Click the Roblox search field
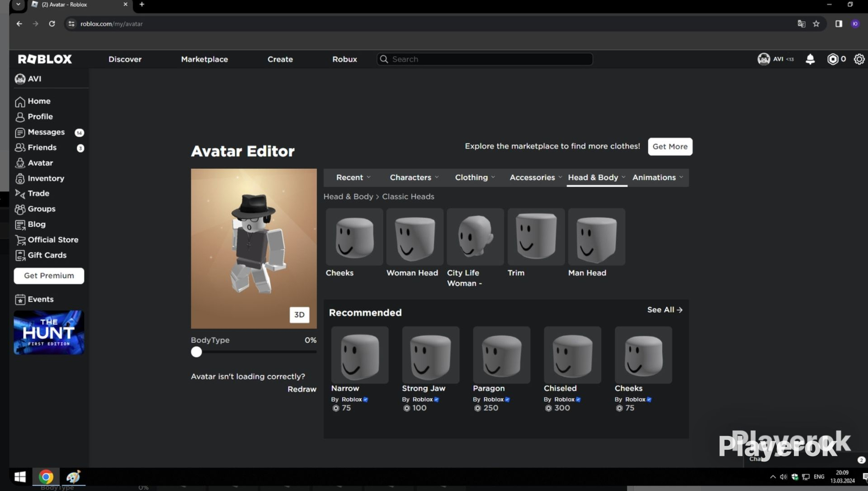This screenshot has height=491, width=868. pos(485,59)
